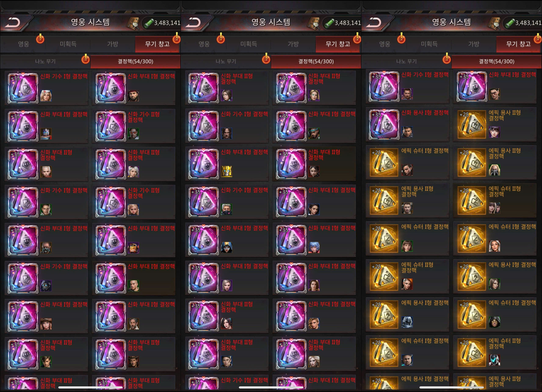Open 가방 tab on the epic-cores screen
Image resolution: width=542 pixels, height=392 pixels.
[x=474, y=44]
